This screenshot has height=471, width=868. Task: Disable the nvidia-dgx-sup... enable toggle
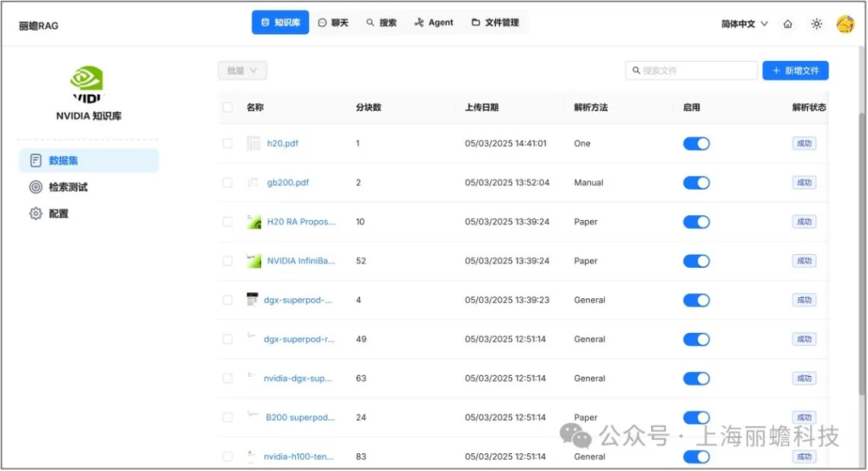point(697,379)
